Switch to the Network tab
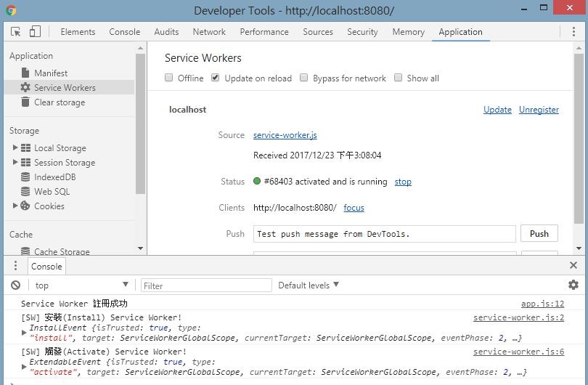This screenshot has height=385, width=588. coord(209,32)
